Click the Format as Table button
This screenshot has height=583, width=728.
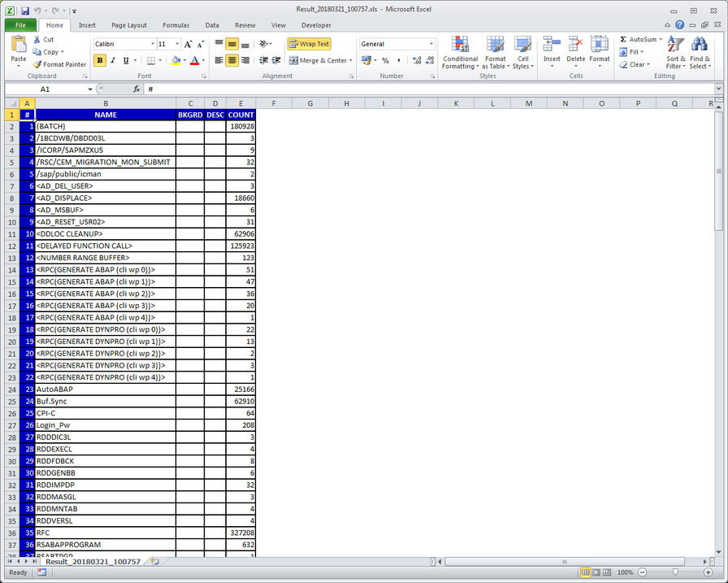496,50
